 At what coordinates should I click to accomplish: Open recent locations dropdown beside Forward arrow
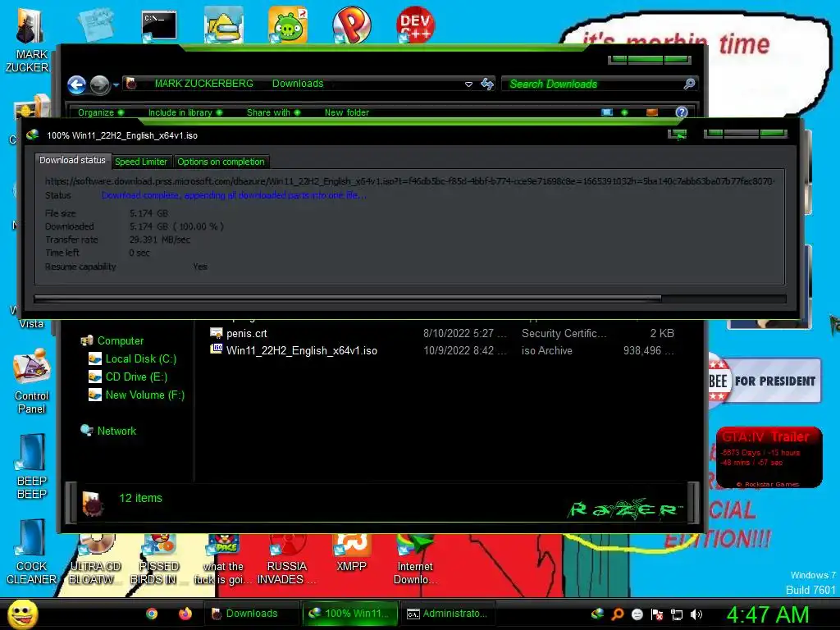point(116,84)
